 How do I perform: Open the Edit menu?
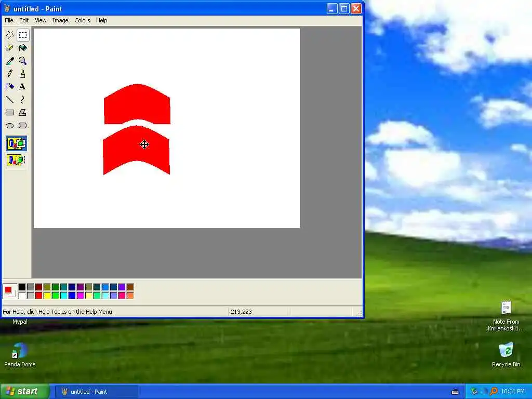point(24,20)
